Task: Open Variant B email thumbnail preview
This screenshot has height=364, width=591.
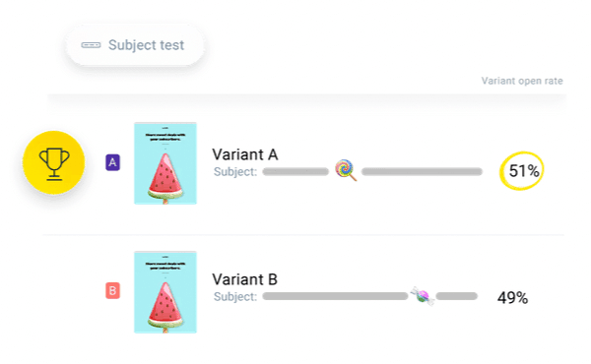Action: click(165, 292)
